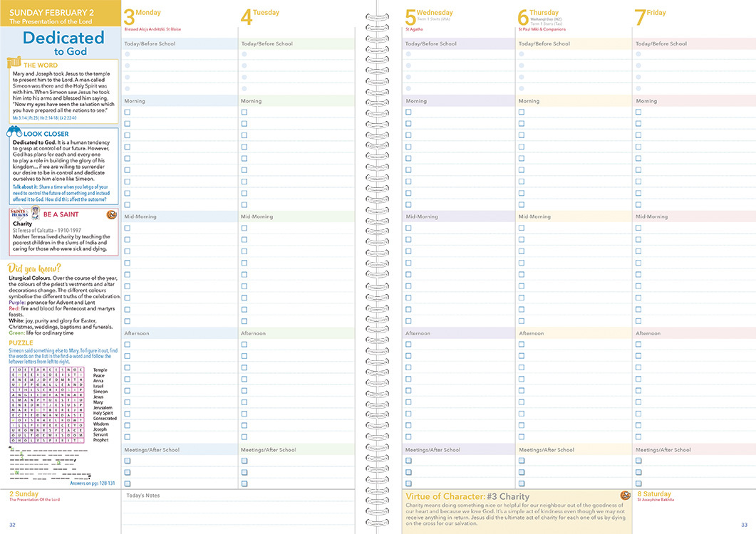Screen dimensions: 756x534
Task: Tick the first Monday Morning checkbox
Action: (x=128, y=112)
